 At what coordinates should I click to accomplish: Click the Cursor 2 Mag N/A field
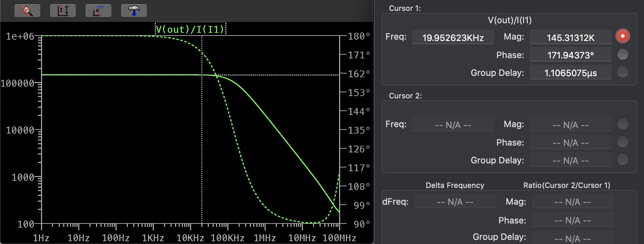pyautogui.click(x=571, y=124)
